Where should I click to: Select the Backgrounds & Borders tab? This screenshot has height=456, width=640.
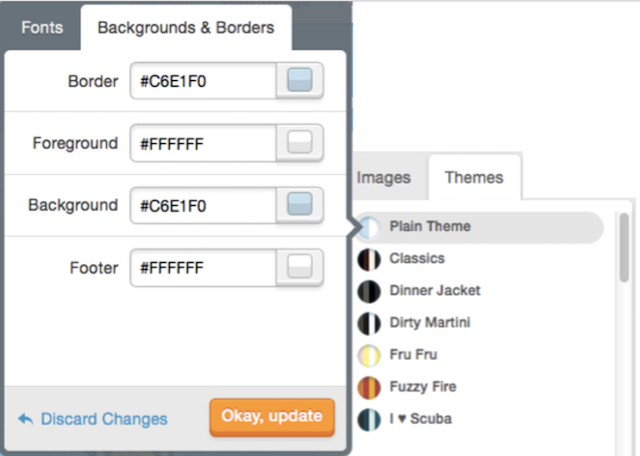[186, 28]
